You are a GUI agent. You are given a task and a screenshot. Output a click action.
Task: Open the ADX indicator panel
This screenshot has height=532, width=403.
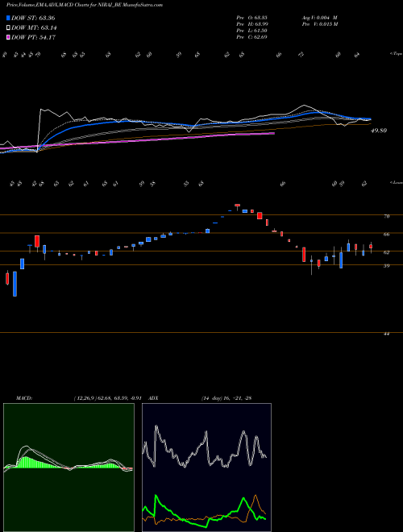pyautogui.click(x=206, y=468)
